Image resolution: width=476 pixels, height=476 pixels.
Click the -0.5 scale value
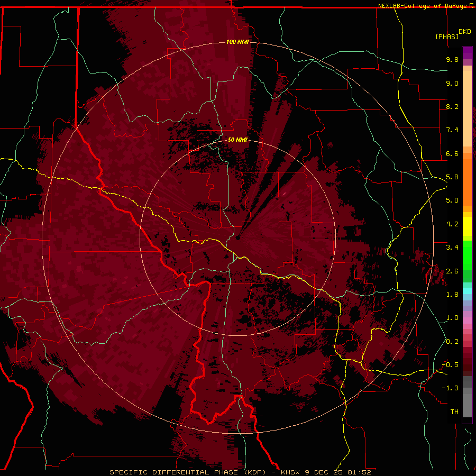click(450, 365)
